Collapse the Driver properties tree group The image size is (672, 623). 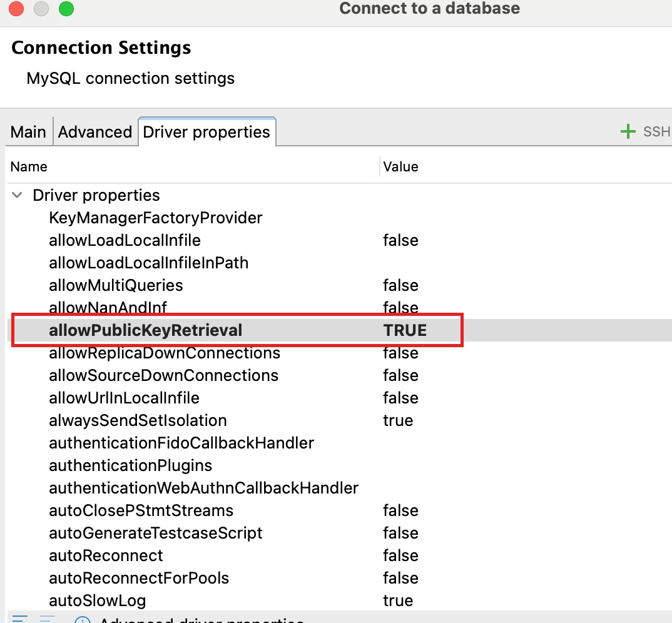[x=17, y=195]
